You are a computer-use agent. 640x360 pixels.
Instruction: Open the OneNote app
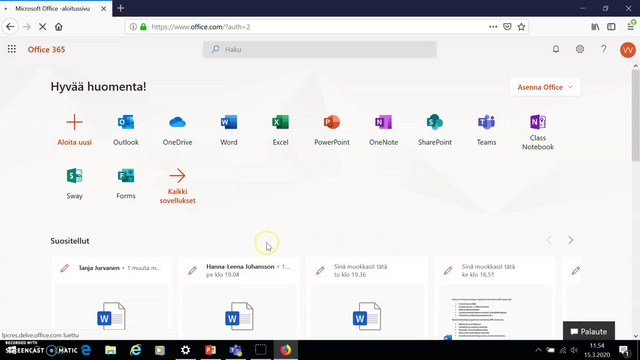tap(383, 130)
